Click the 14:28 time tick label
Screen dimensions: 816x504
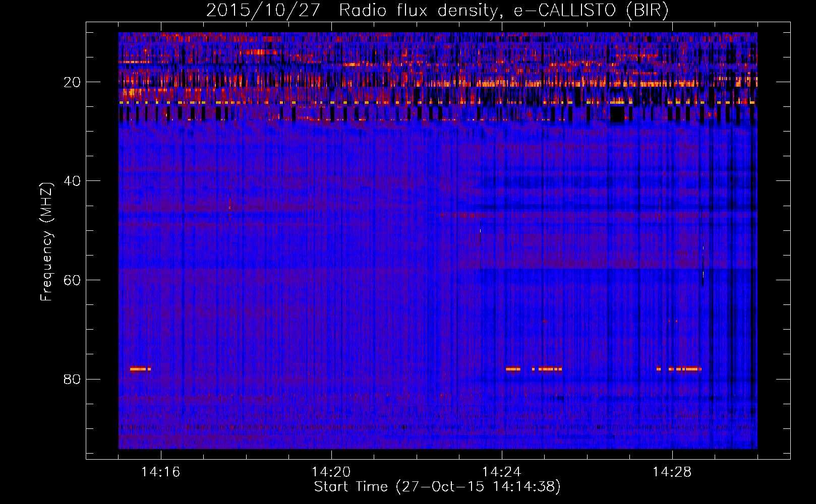(672, 472)
